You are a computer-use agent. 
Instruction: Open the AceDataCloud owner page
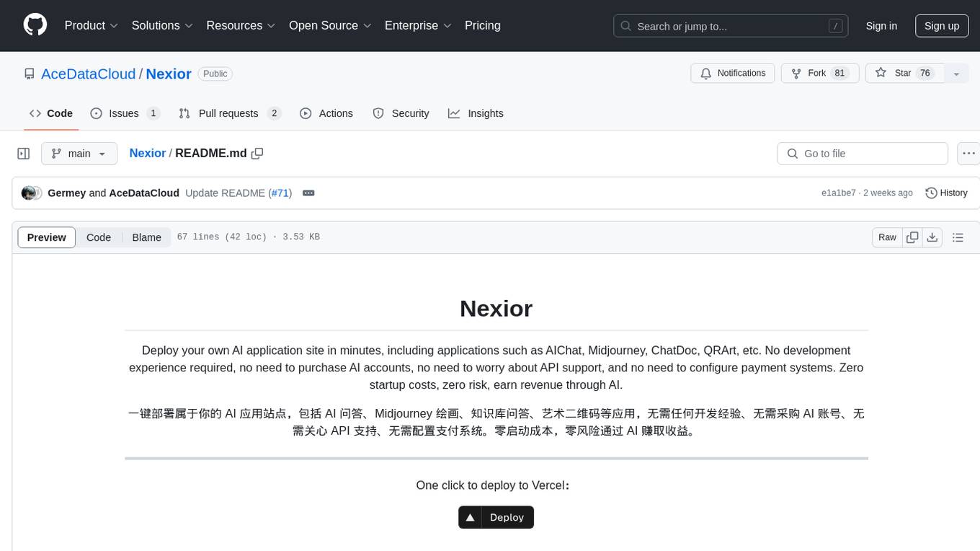tap(89, 74)
